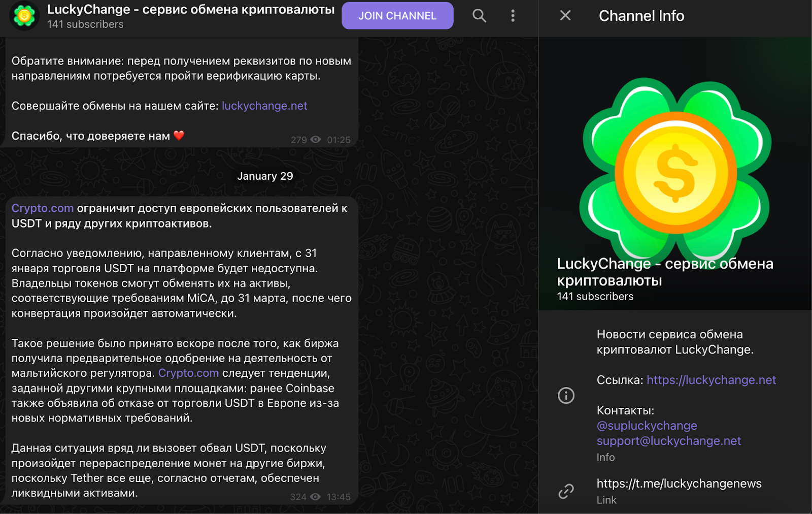Screen dimensions: 812x514
Task: Close the Channel Info panel
Action: pyautogui.click(x=565, y=16)
